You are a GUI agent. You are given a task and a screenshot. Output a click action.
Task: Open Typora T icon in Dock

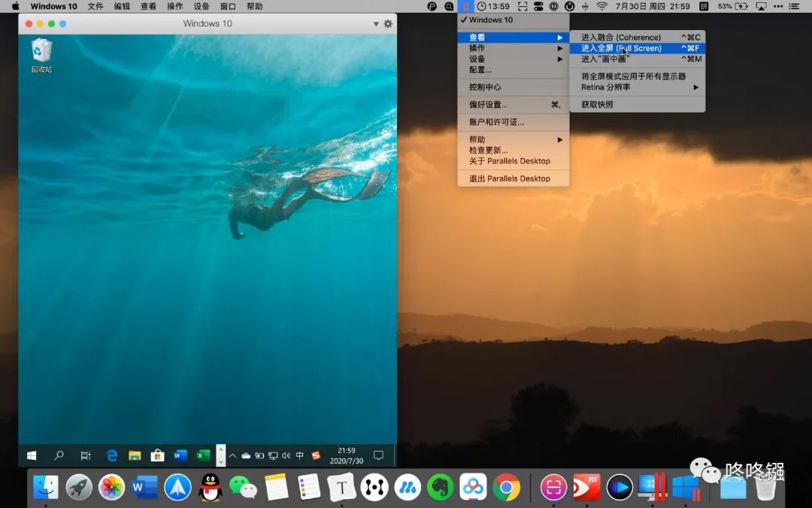coord(341,487)
